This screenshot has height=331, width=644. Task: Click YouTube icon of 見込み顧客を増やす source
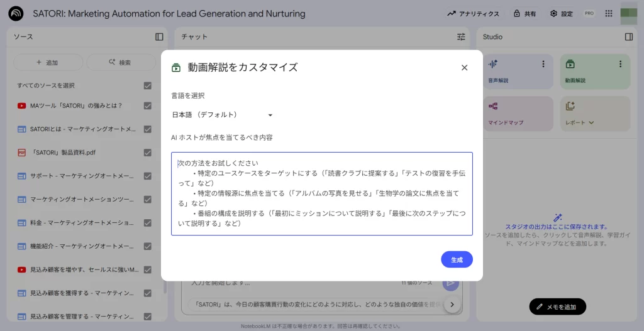pyautogui.click(x=22, y=270)
